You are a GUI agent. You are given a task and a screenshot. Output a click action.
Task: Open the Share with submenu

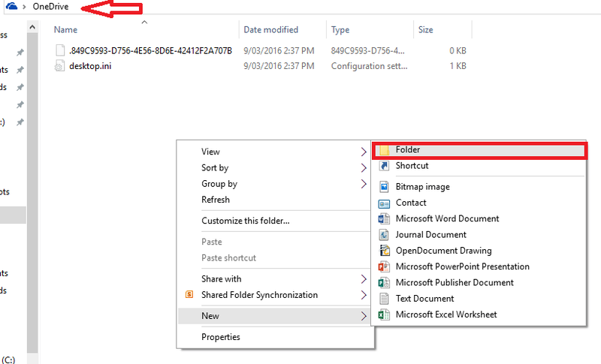click(275, 278)
